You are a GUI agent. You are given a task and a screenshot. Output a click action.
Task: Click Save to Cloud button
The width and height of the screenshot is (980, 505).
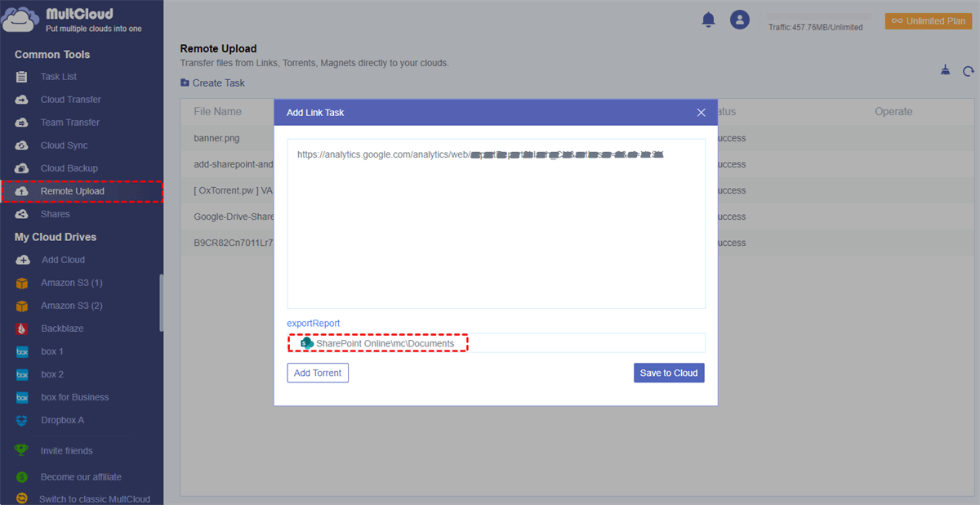669,373
